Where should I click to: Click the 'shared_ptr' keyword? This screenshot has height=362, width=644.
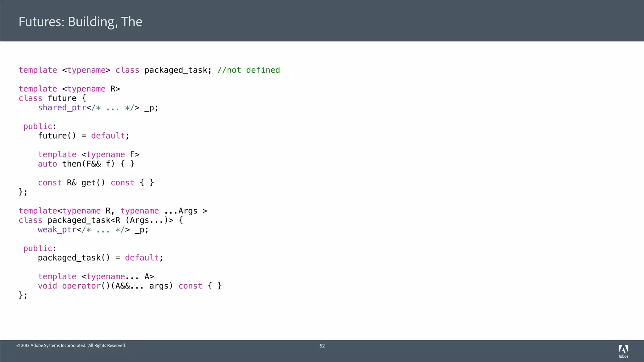[x=62, y=108]
